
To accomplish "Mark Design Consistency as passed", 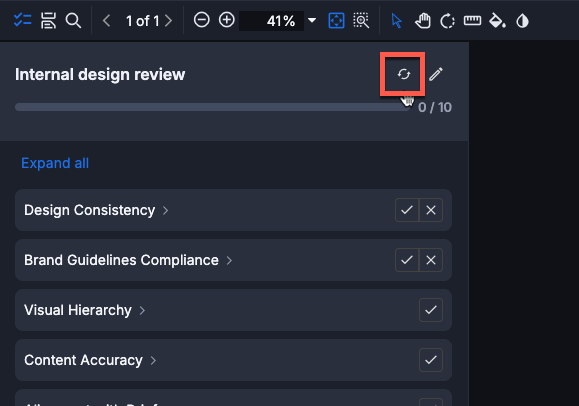I will [x=407, y=210].
